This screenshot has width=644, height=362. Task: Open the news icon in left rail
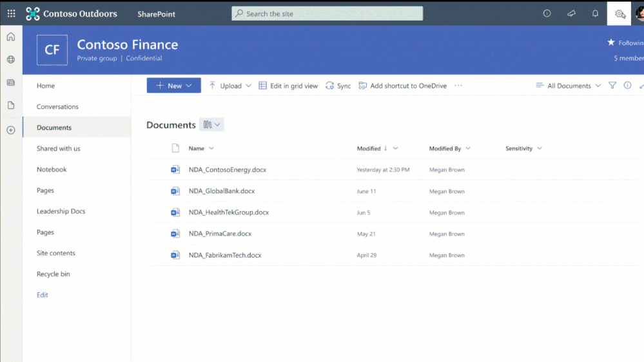[x=11, y=82]
